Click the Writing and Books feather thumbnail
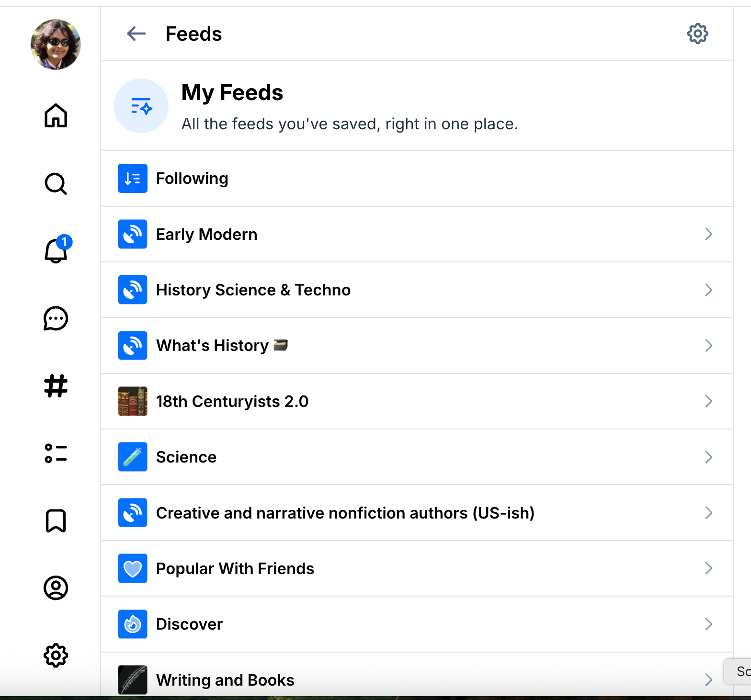Screen dimensions: 751x700 coord(133,679)
